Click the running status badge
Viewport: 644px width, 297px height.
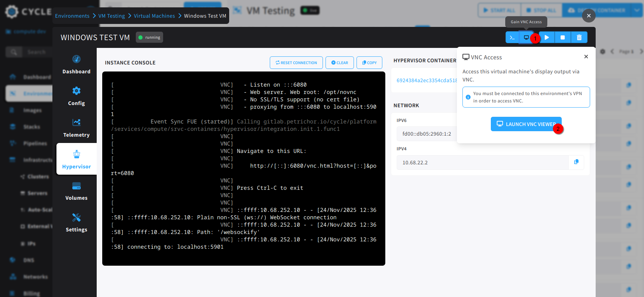(x=149, y=37)
